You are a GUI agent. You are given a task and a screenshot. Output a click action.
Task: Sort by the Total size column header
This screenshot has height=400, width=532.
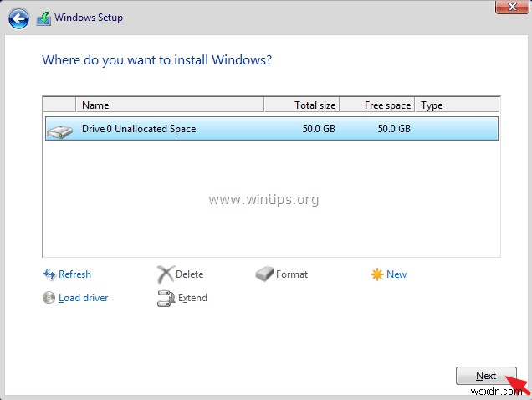(x=302, y=105)
